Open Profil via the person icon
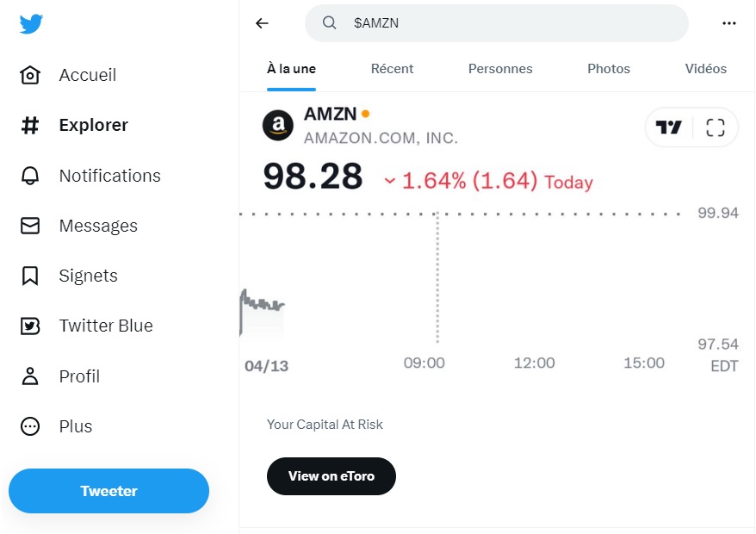 tap(30, 376)
